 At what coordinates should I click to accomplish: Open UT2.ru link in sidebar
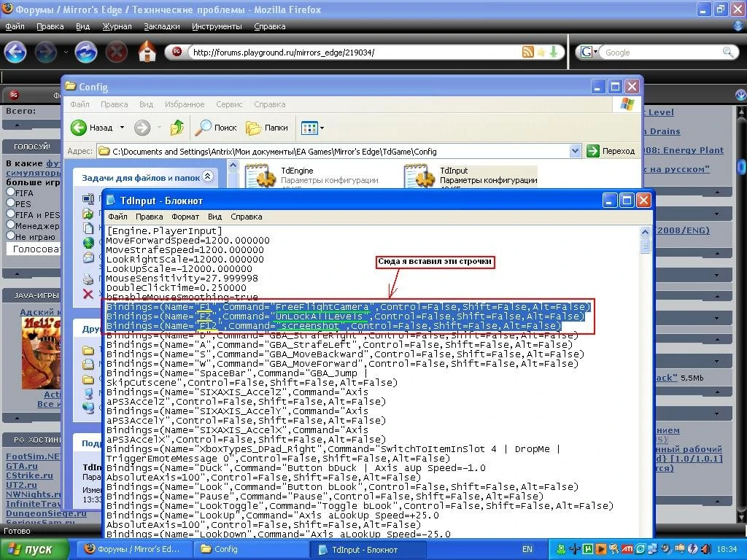point(21,485)
